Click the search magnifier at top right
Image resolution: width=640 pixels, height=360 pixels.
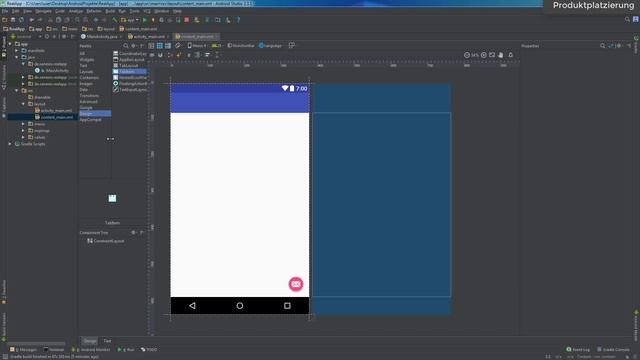tap(627, 19)
